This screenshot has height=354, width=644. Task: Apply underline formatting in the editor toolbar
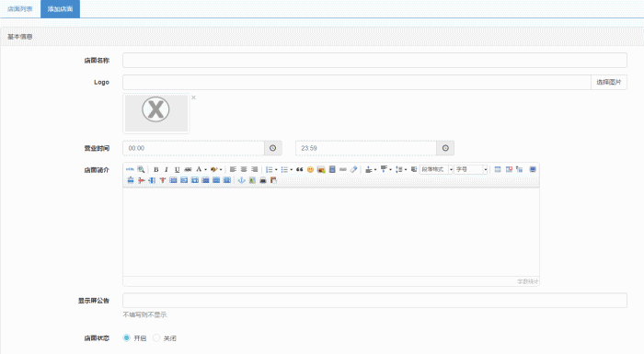click(177, 169)
